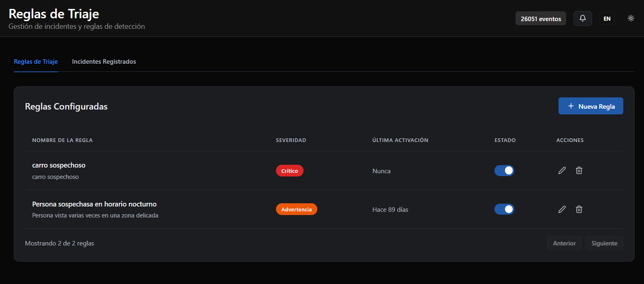Go to the Anterior page
The width and height of the screenshot is (644, 284).
[x=564, y=243]
